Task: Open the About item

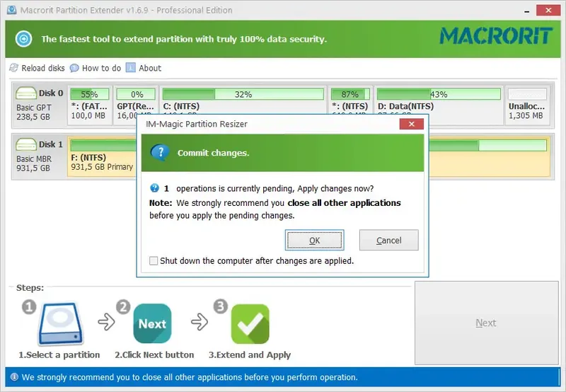Action: [144, 68]
